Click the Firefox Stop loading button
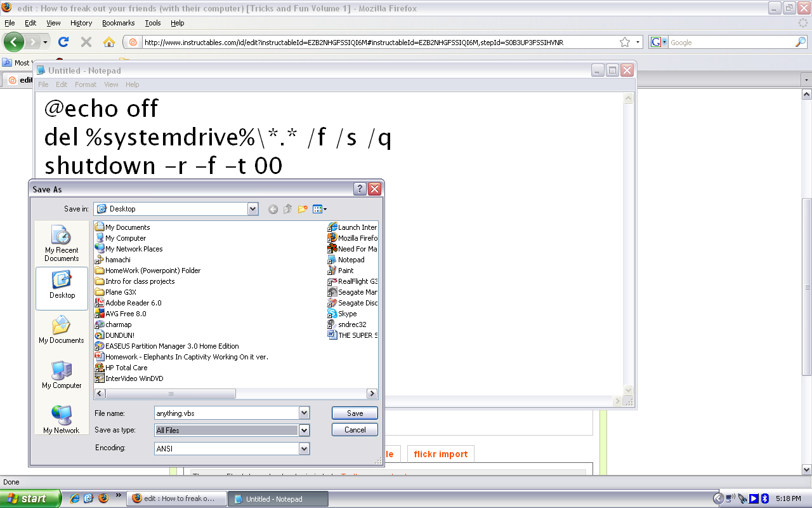The width and height of the screenshot is (812, 508). point(86,42)
